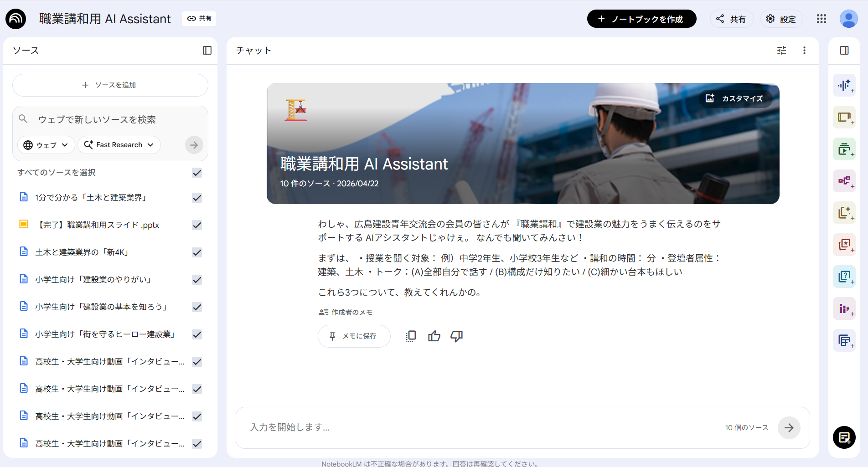The height and width of the screenshot is (467, 868).
Task: Expand the Studio panel
Action: [x=844, y=51]
